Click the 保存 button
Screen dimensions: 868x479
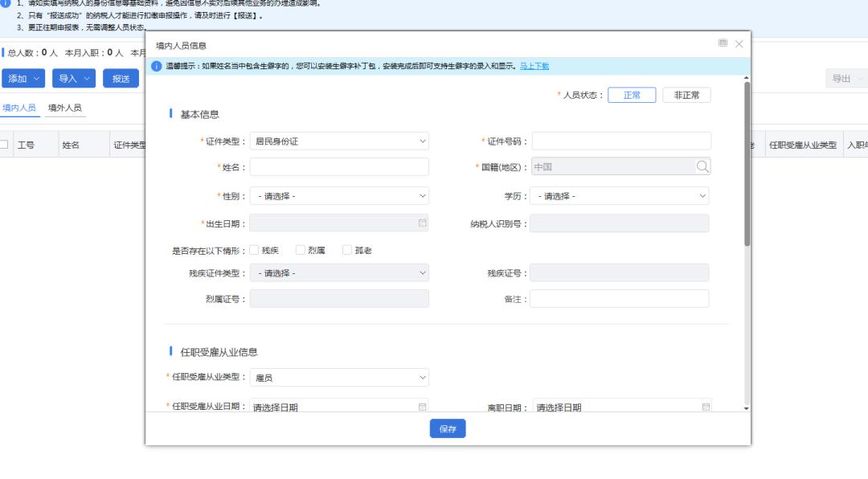[448, 429]
